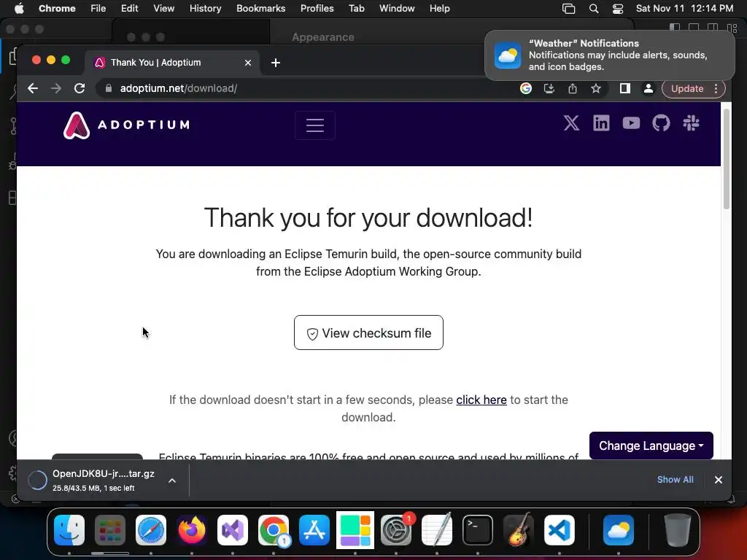Open Adoptium YouTube channel icon
Screen dimensions: 747x560
click(631, 122)
